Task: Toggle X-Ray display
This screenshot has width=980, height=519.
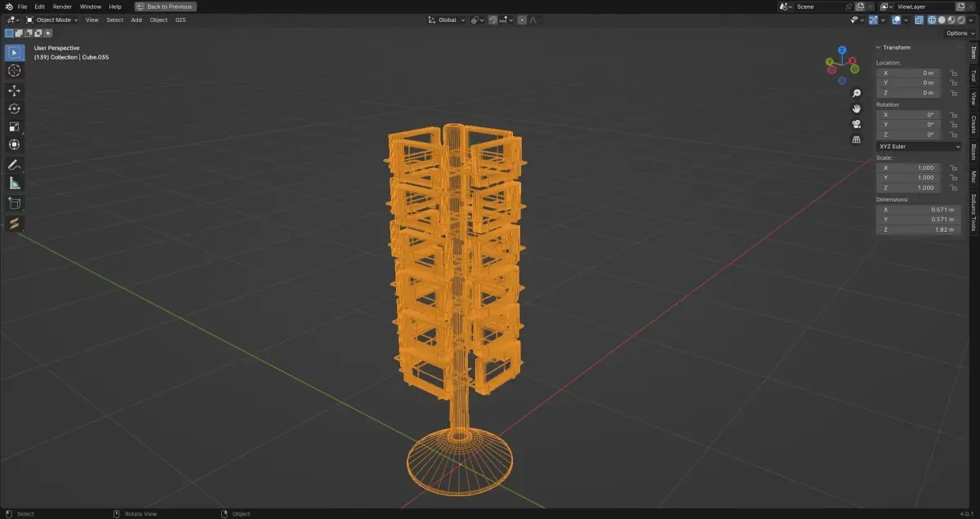Action: click(920, 20)
